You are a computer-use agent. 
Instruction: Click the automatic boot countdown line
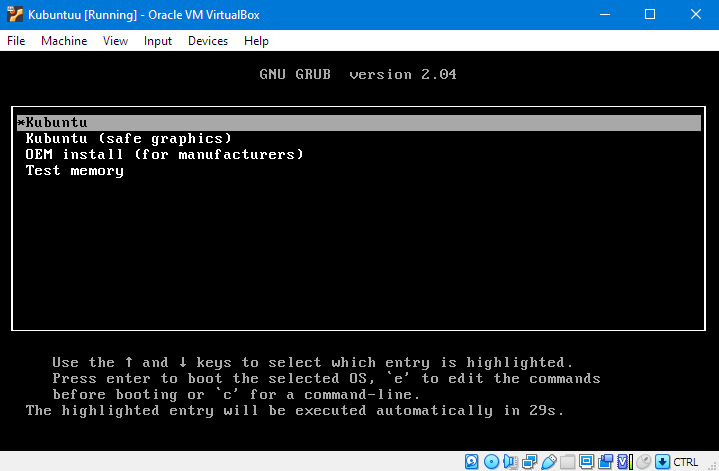pyautogui.click(x=295, y=410)
